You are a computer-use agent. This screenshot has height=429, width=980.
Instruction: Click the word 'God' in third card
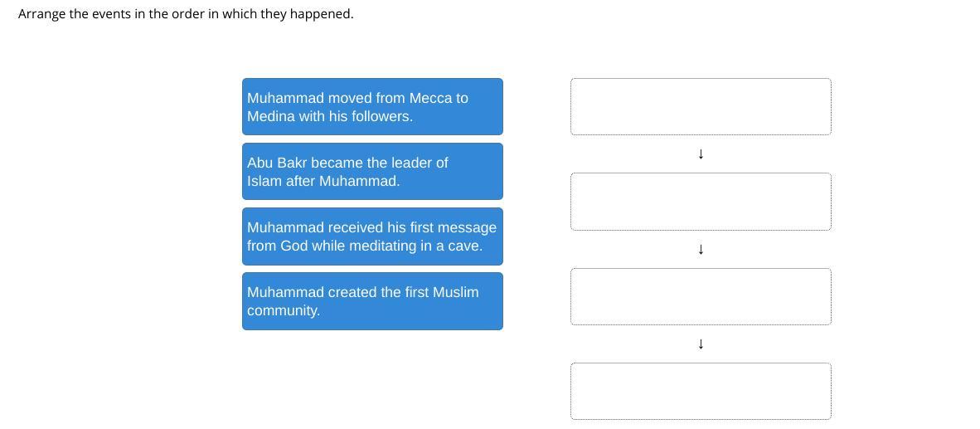(294, 246)
